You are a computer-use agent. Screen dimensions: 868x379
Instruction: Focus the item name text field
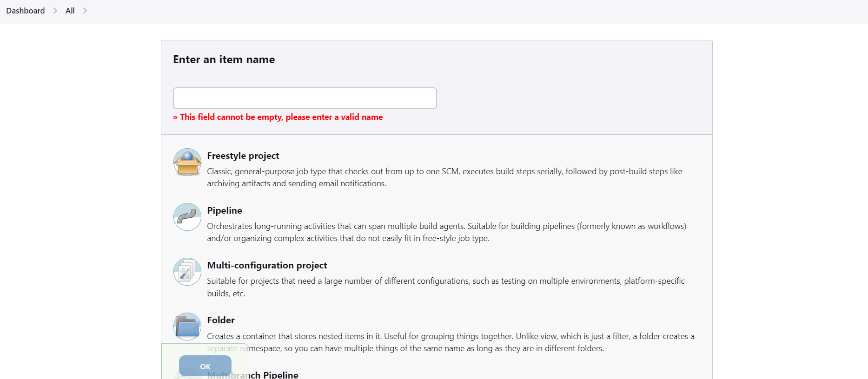[x=305, y=98]
